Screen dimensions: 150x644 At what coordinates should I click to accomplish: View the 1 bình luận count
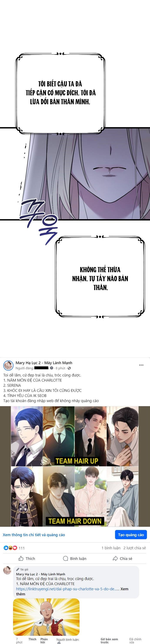111,548
